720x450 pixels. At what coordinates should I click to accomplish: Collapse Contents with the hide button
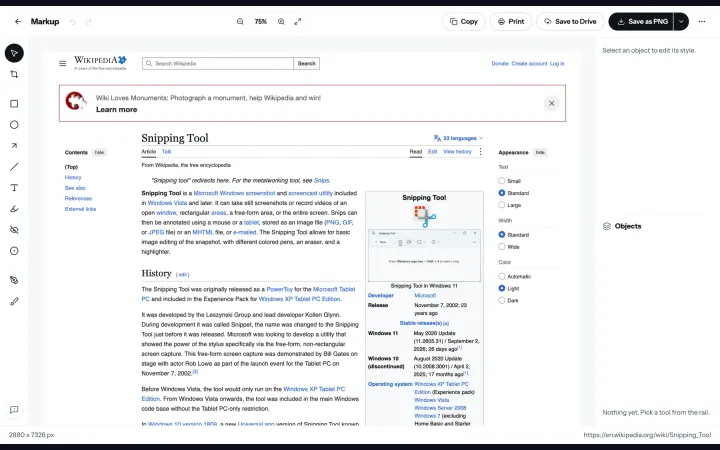99,152
